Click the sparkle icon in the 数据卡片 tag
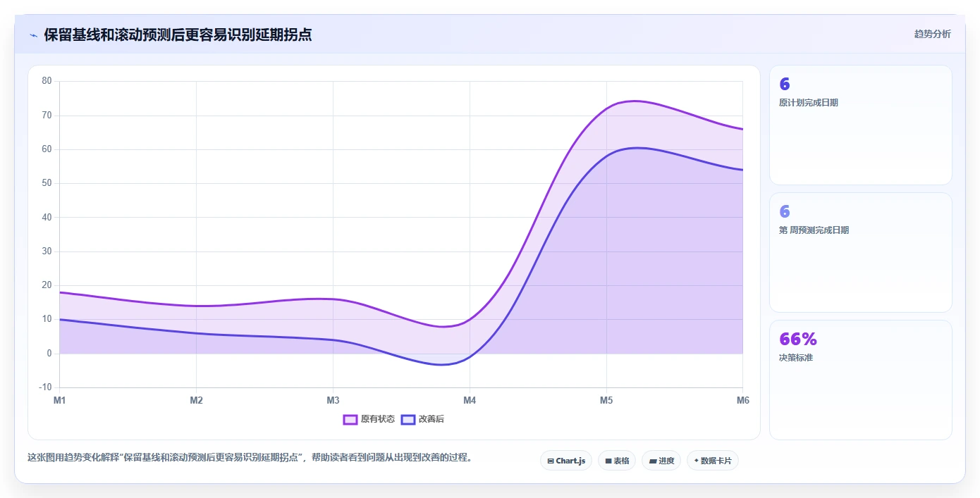This screenshot has width=980, height=498. click(696, 461)
